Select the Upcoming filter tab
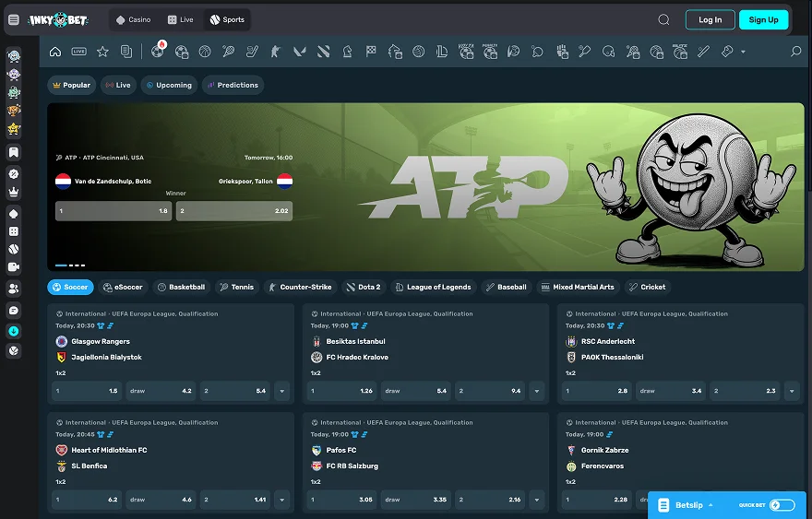This screenshot has height=519, width=812. point(169,85)
